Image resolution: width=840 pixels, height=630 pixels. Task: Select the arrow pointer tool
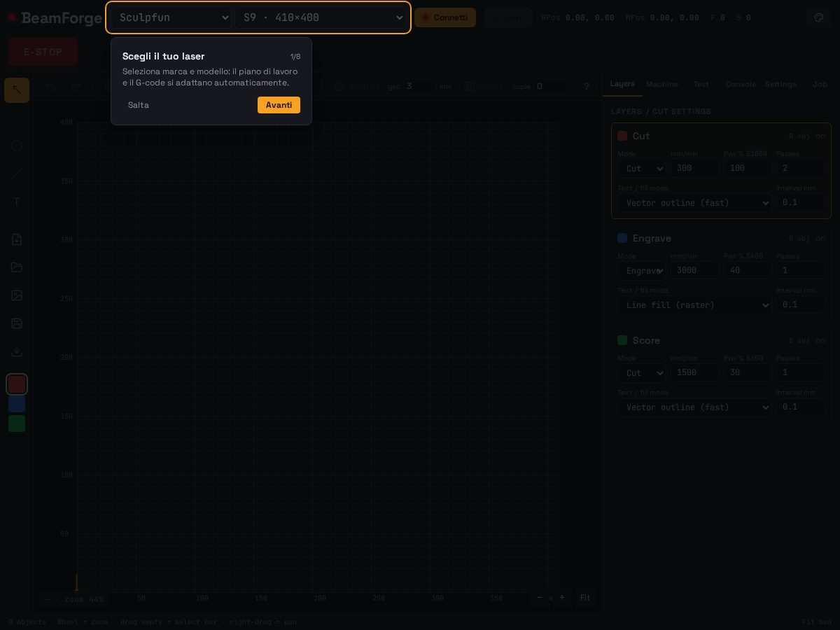click(x=17, y=90)
